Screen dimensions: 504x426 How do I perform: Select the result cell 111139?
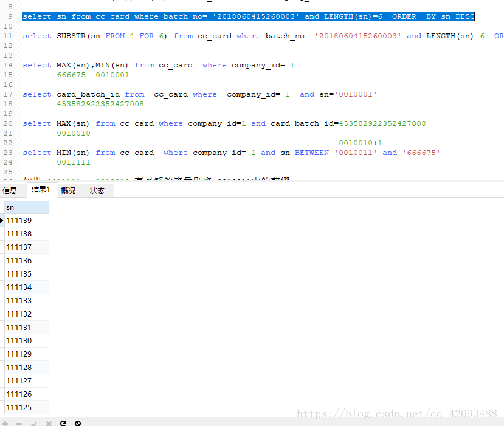pyautogui.click(x=27, y=221)
